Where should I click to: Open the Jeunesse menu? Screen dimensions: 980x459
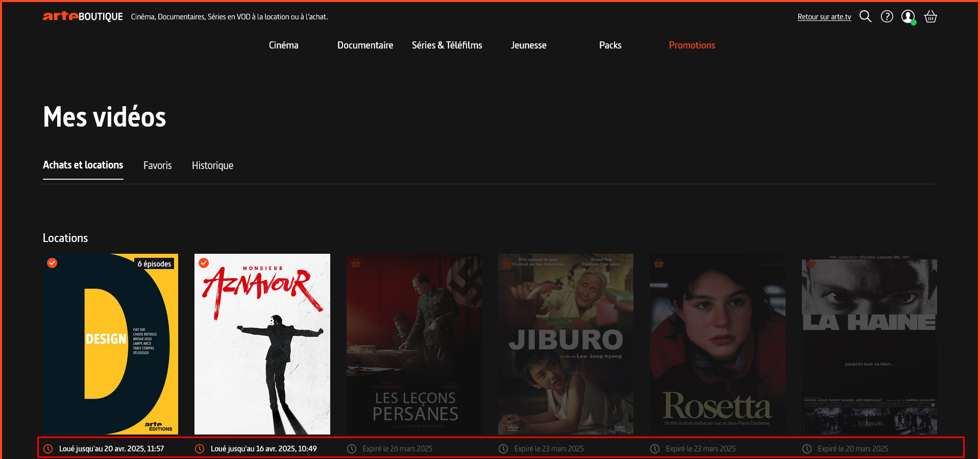point(529,45)
